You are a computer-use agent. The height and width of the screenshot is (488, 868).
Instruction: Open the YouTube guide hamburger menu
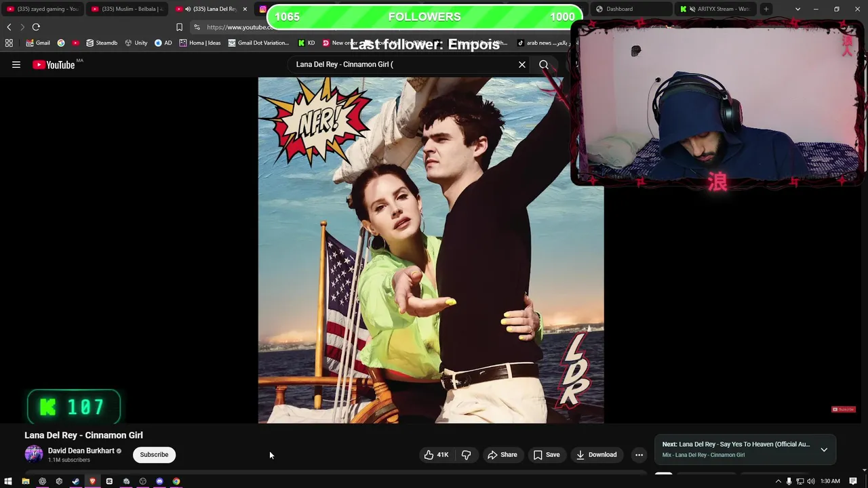pos(16,64)
